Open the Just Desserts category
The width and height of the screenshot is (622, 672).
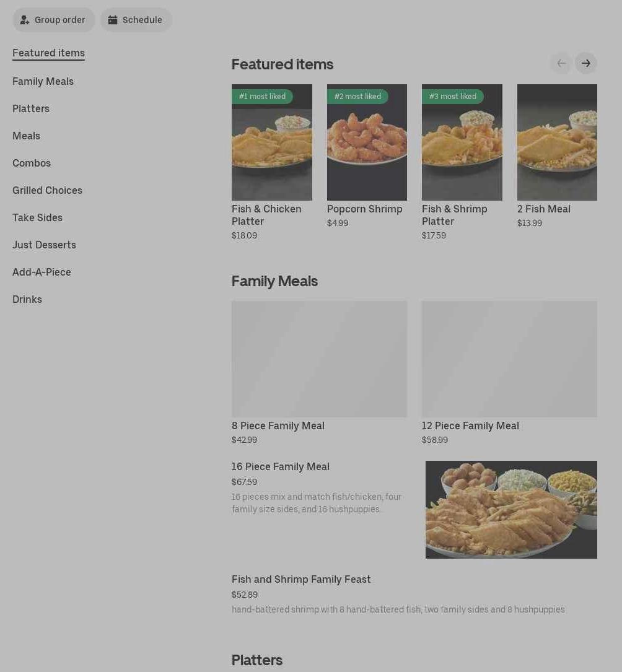(44, 245)
